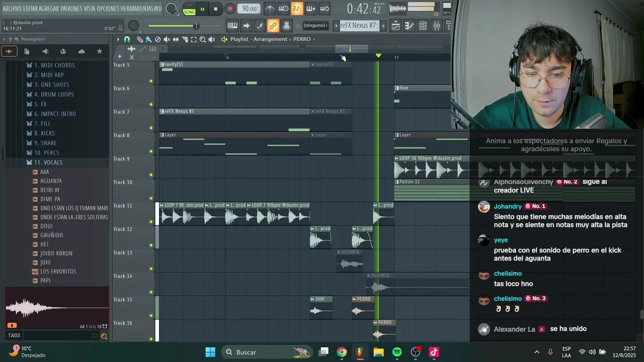Mute Track 5 using its green LED

pos(151,81)
